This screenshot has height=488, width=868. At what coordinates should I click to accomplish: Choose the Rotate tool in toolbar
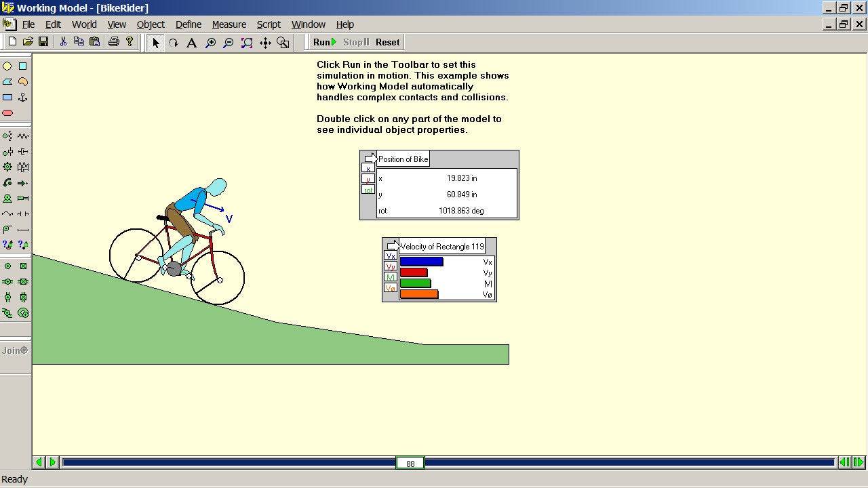pyautogui.click(x=174, y=43)
